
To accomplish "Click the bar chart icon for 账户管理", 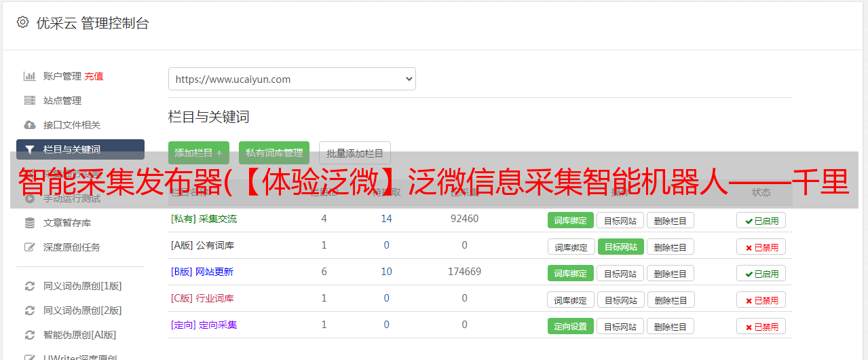I will [30, 76].
